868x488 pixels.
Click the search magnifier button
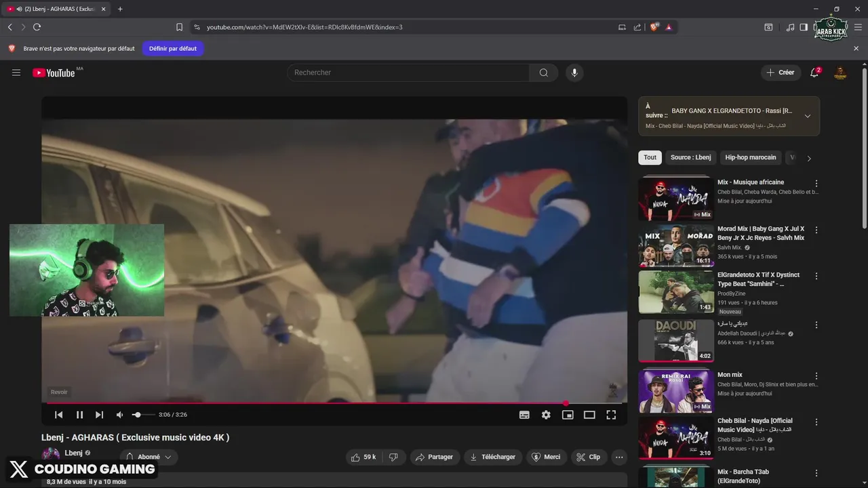544,73
